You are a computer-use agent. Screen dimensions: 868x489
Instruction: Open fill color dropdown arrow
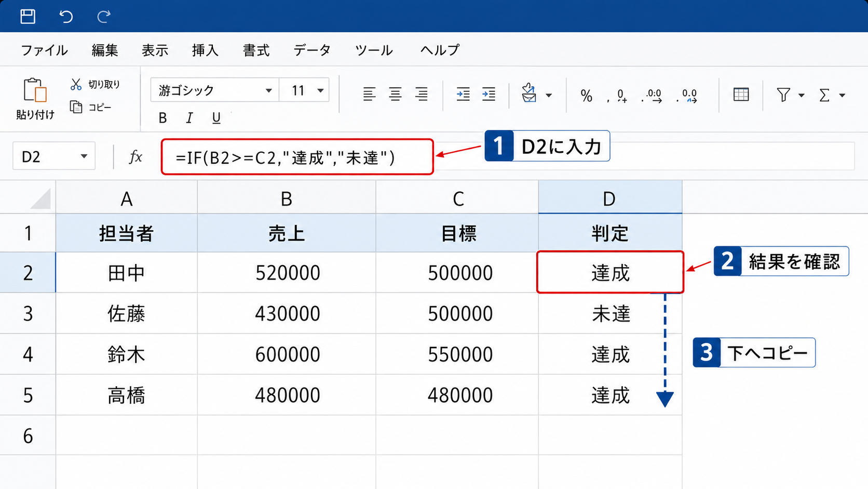[x=549, y=95]
